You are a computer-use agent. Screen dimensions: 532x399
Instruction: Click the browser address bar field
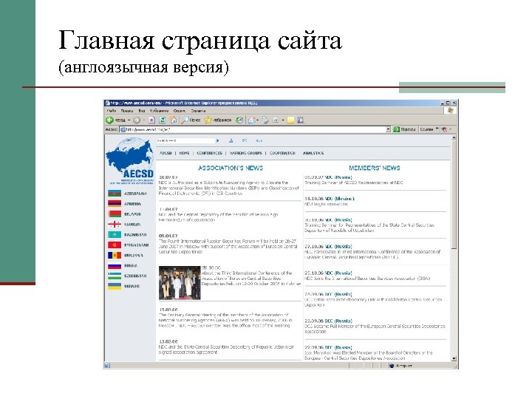[x=253, y=129]
